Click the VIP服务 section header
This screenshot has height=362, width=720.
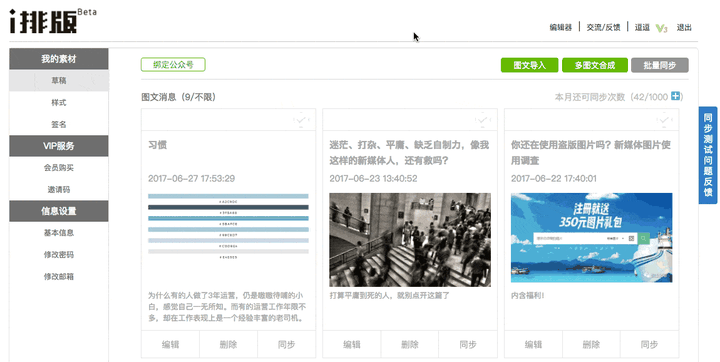coord(59,146)
